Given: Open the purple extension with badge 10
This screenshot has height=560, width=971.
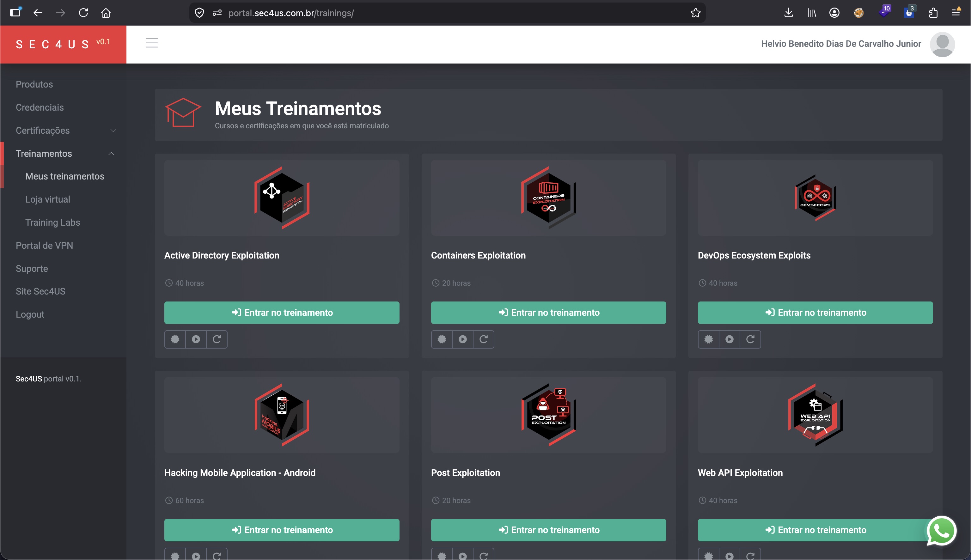Looking at the screenshot, I should [884, 12].
